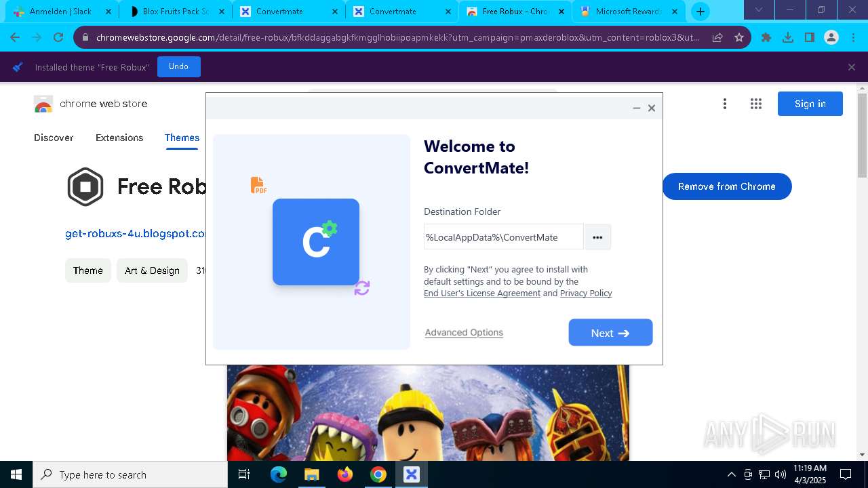
Task: Dismiss the theme installed notification bar
Action: (x=852, y=67)
